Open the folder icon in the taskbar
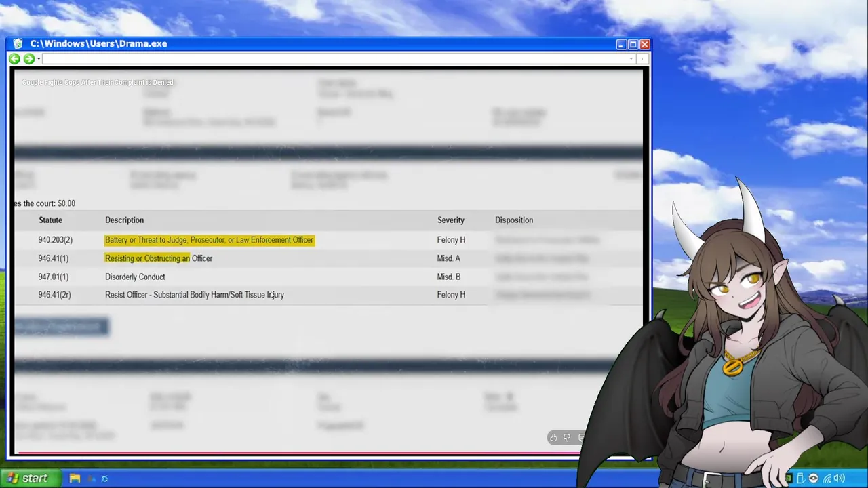868x488 pixels. (75, 479)
